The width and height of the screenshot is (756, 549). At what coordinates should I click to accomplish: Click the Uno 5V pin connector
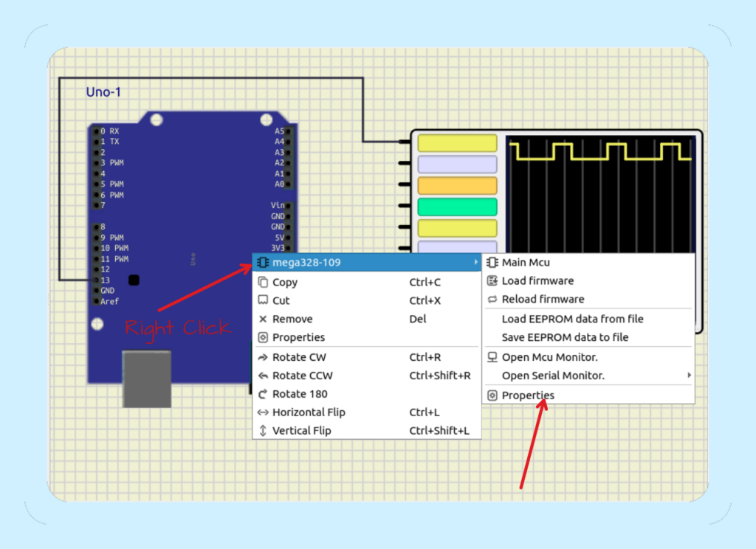[289, 238]
